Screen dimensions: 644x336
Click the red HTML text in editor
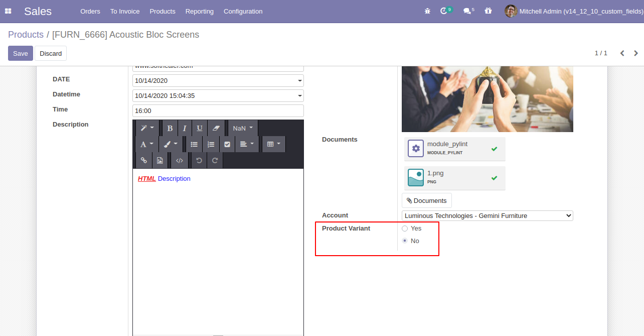[147, 179]
